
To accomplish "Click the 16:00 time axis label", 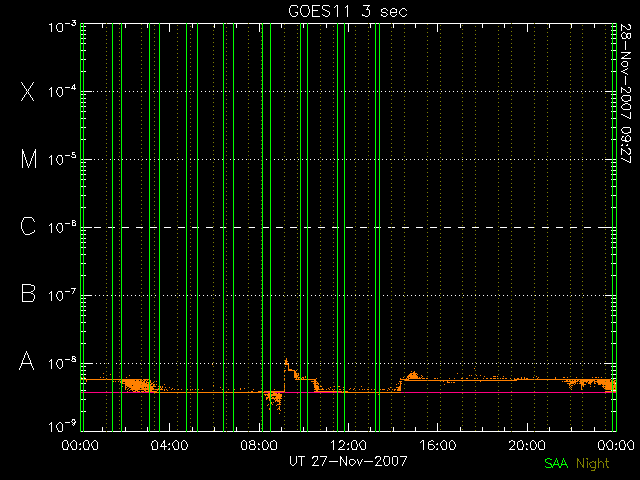I will click(438, 445).
